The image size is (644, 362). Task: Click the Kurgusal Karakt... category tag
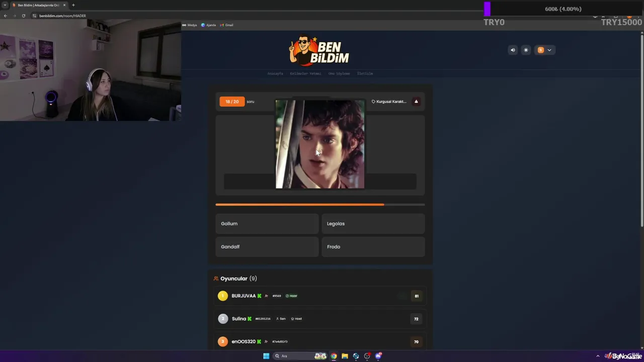(x=389, y=102)
